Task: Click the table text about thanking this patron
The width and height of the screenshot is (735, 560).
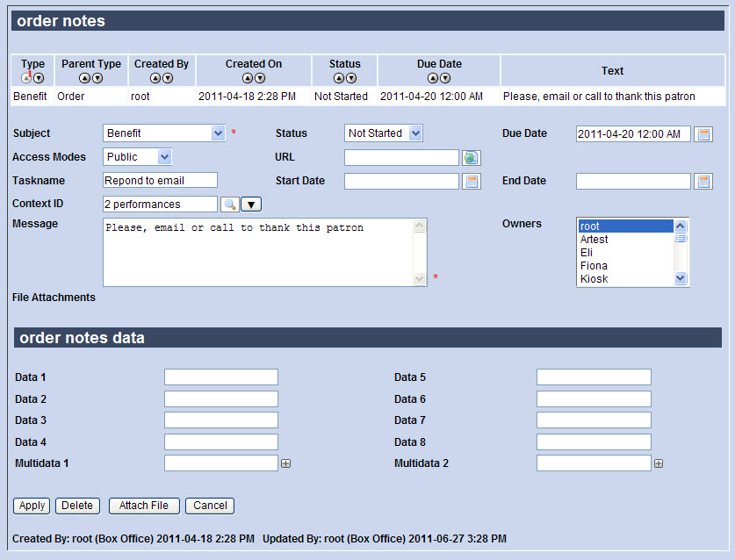Action: (x=599, y=97)
